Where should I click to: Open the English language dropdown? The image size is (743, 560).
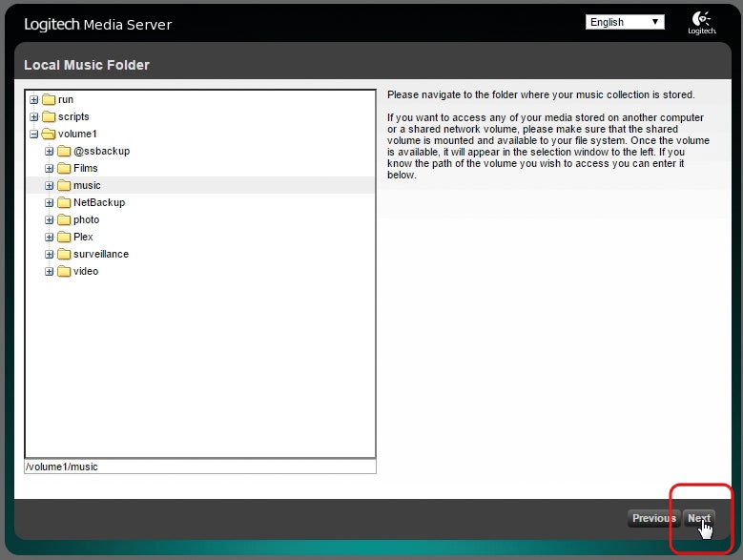point(625,22)
